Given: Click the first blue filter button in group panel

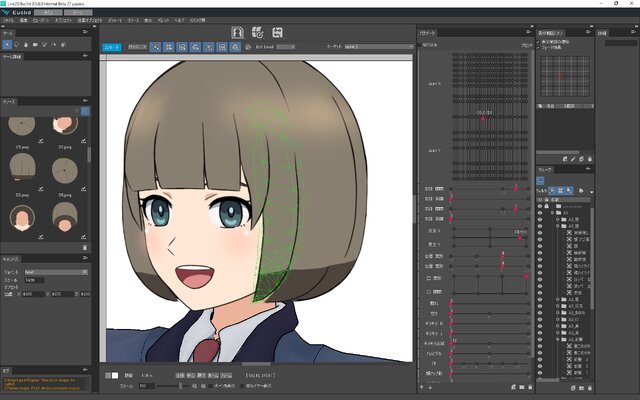Looking at the screenshot, I should tap(553, 188).
